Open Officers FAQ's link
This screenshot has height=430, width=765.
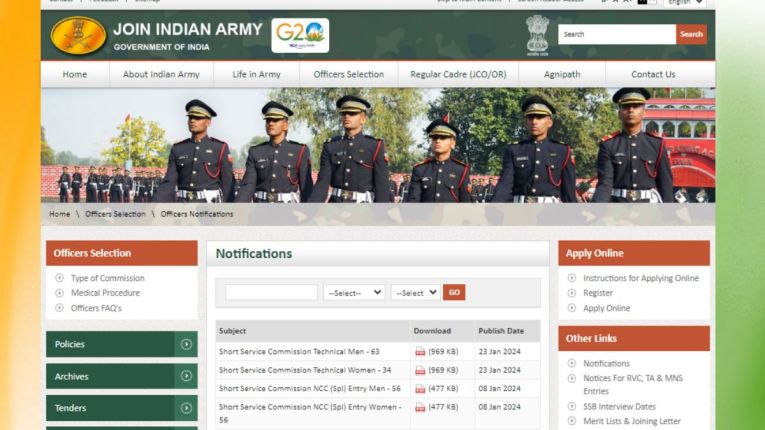click(96, 308)
